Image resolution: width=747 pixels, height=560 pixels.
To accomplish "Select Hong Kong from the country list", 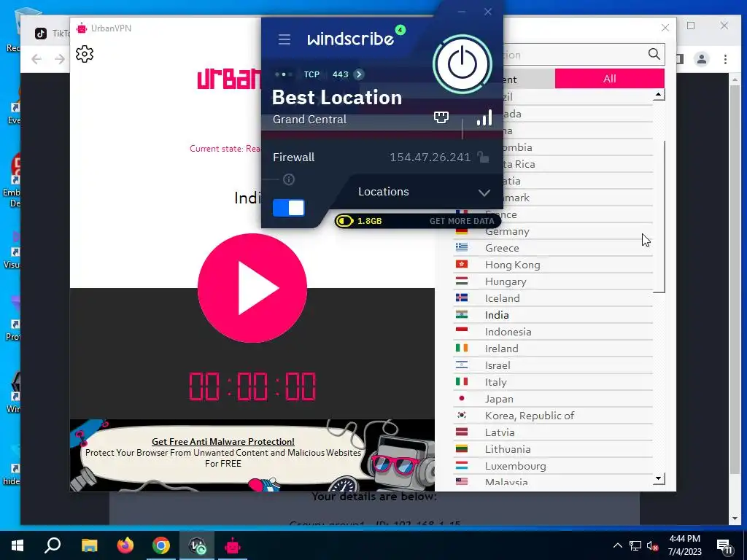I will pyautogui.click(x=553, y=265).
